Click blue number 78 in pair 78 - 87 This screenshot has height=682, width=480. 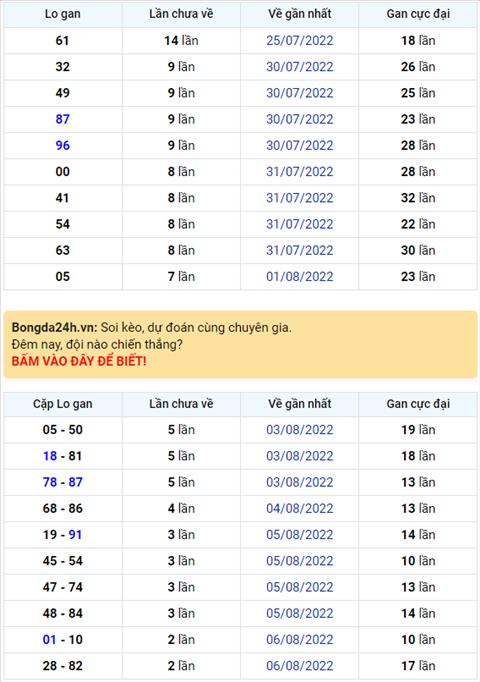(50, 482)
